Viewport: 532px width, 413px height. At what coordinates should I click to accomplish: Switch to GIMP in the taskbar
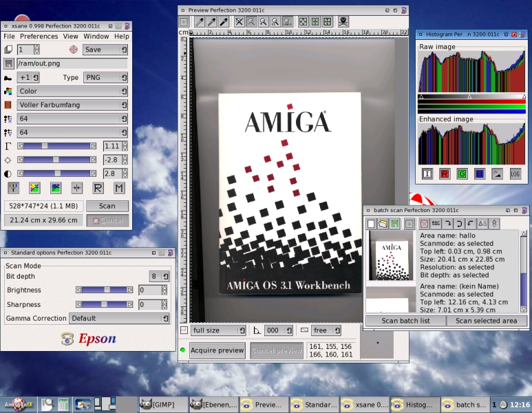pos(163,405)
